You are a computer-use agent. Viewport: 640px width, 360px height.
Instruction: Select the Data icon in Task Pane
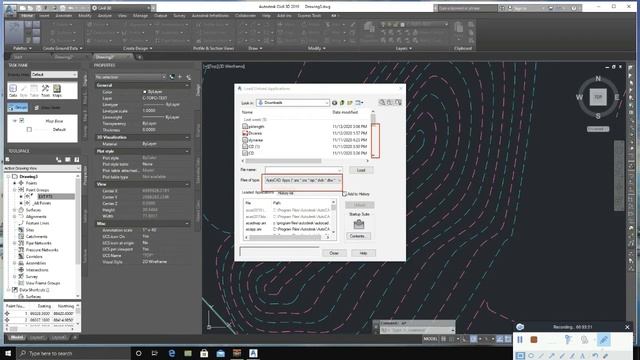click(x=13, y=91)
